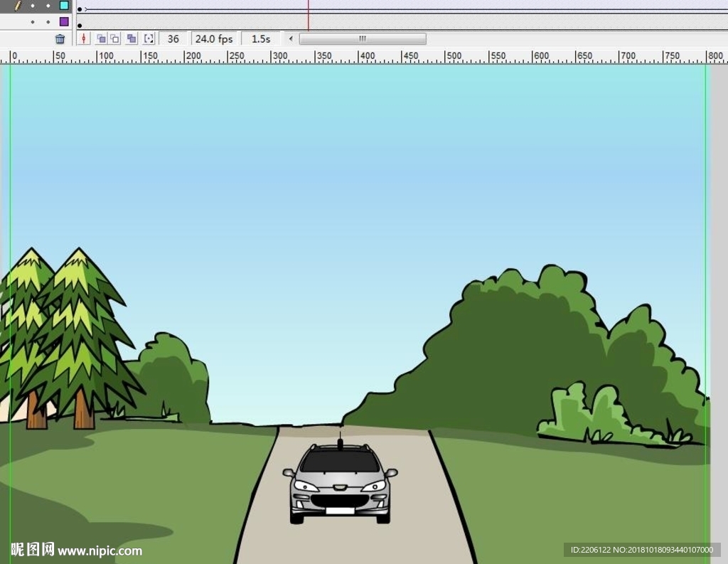Toggle lock dot of the second layer
Screen dimensions: 728x564
coord(48,22)
